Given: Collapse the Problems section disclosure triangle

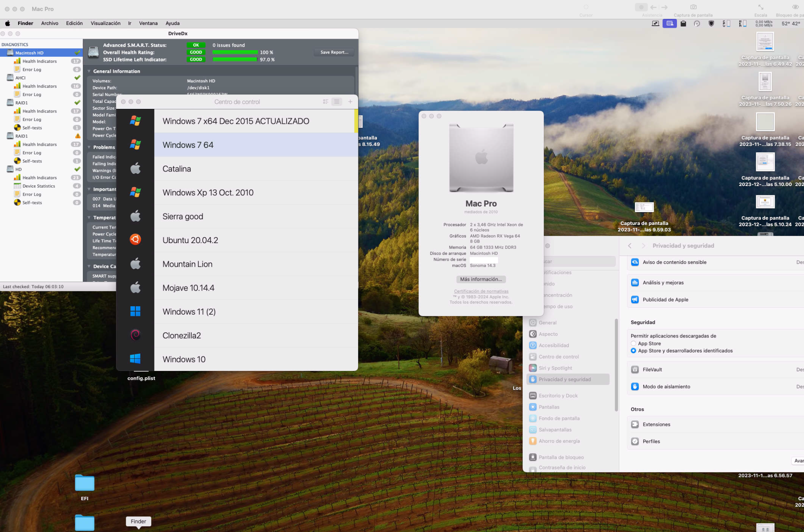Looking at the screenshot, I should tap(89, 147).
